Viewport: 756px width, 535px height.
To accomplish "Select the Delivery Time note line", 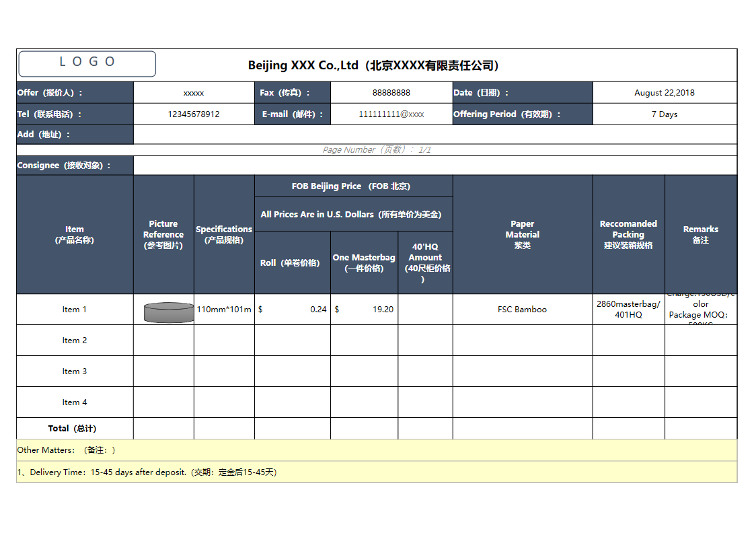I will pos(377,472).
